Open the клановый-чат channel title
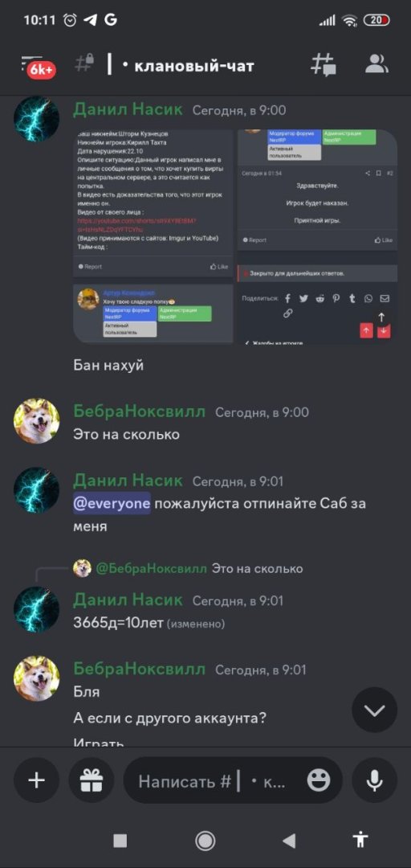This screenshot has height=868, width=411. coord(187,66)
